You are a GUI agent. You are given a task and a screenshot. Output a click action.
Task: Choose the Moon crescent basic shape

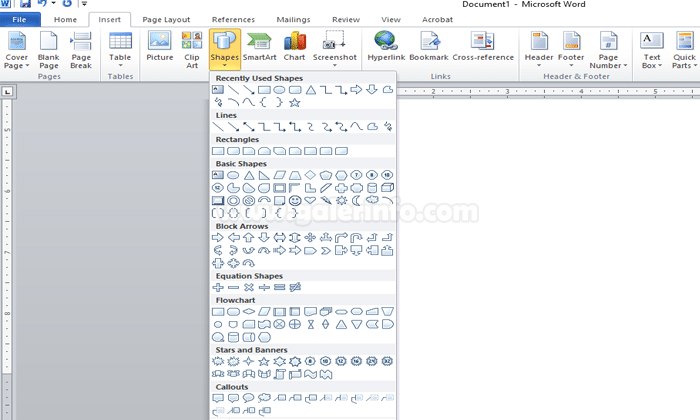[356, 201]
